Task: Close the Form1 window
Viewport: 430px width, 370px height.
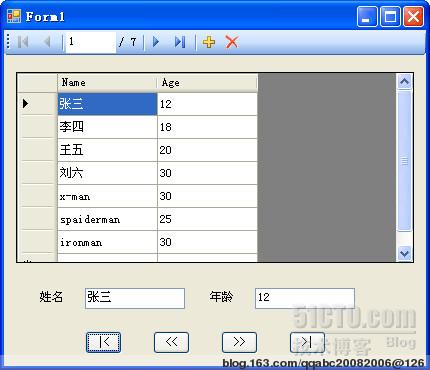Action: 413,16
